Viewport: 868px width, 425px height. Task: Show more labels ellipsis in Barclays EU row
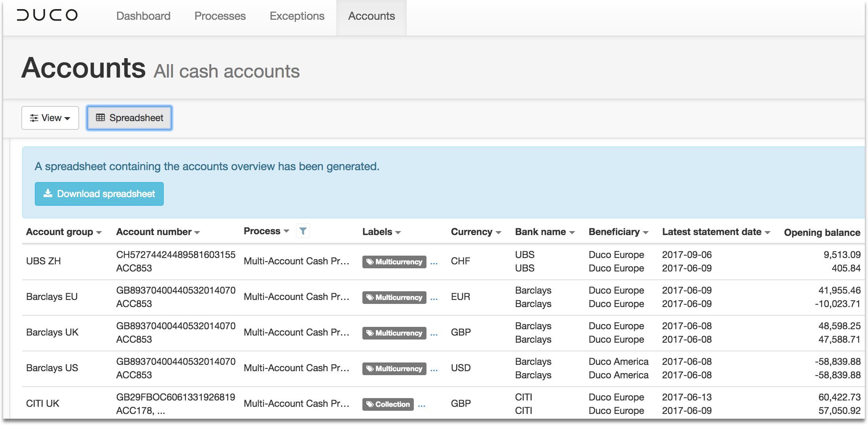[434, 298]
